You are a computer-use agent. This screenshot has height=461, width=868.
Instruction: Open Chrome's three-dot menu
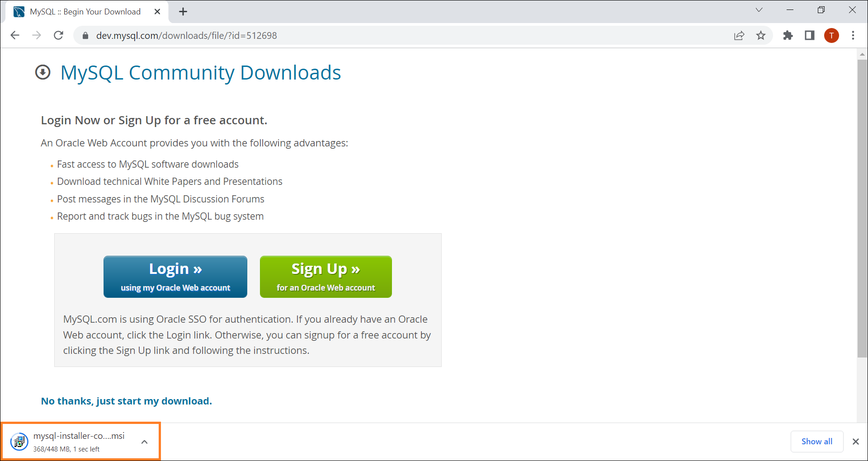[x=853, y=35]
